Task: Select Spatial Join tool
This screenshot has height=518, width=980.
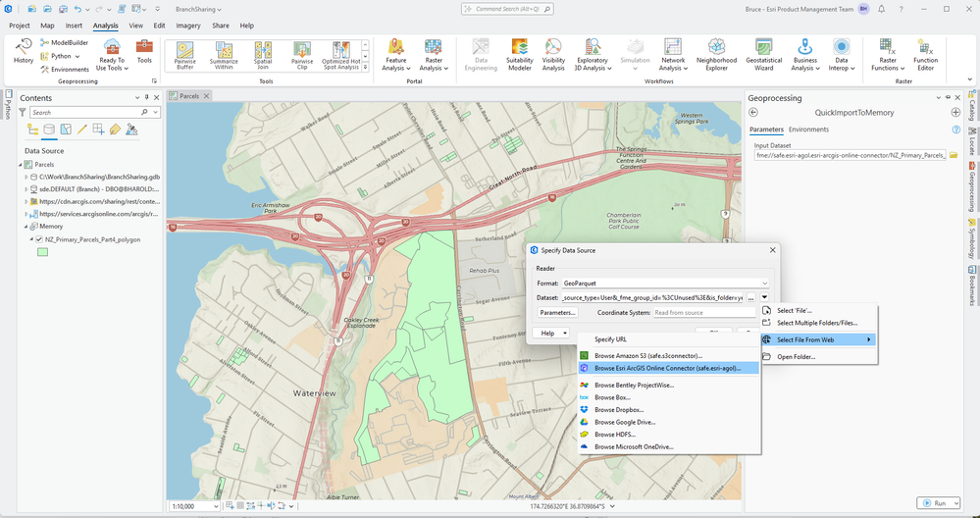Action: coord(263,56)
